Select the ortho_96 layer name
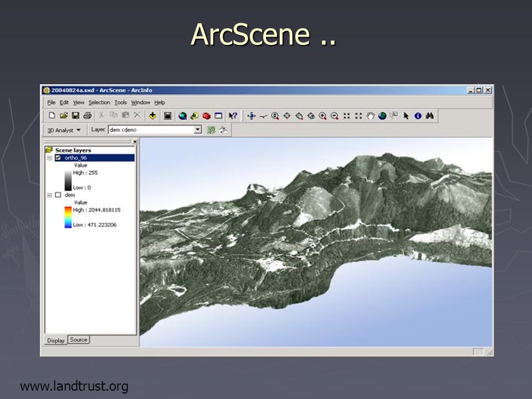The height and width of the screenshot is (399, 532). click(76, 158)
